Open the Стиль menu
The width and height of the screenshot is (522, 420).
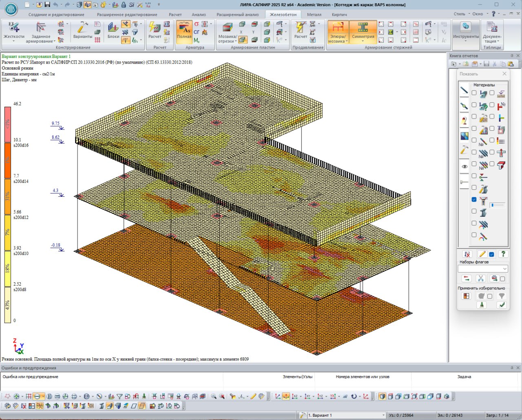[x=459, y=14]
